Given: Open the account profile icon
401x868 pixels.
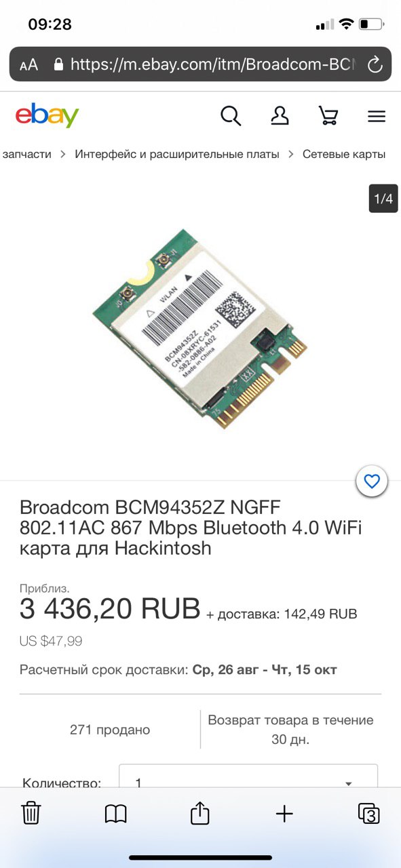Looking at the screenshot, I should tap(280, 115).
